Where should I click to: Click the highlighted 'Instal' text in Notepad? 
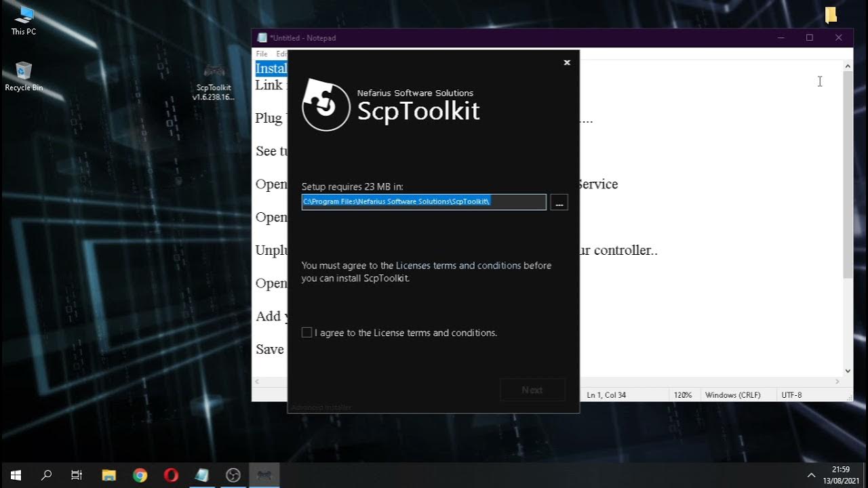pos(271,68)
